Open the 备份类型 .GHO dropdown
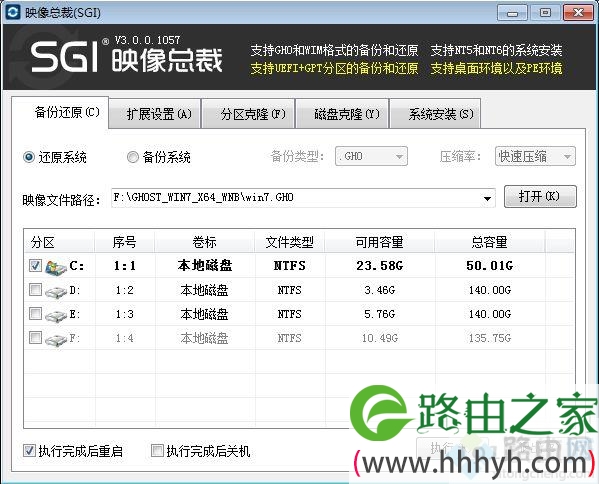Viewport: 599px width, 484px height. (x=371, y=156)
